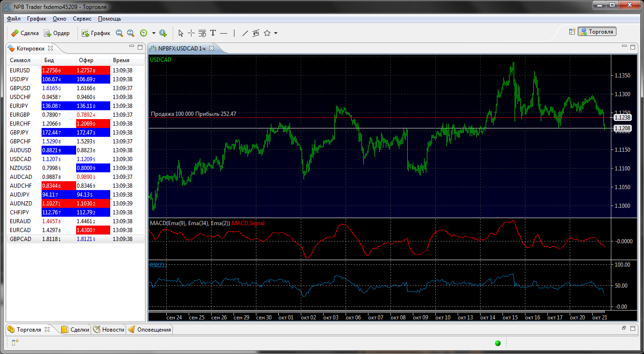The width and height of the screenshot is (644, 354).
Task: Click the clock timeframe icon
Action: (143, 33)
